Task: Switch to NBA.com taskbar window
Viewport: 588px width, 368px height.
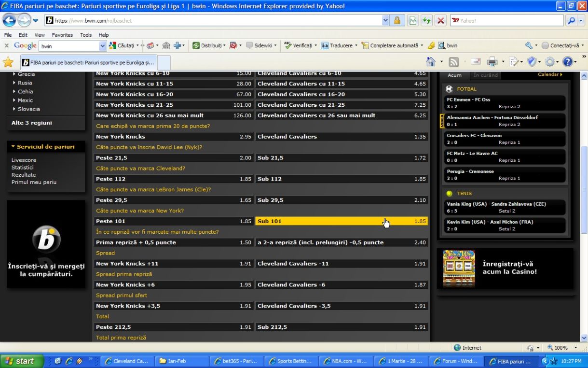Action: pos(346,361)
